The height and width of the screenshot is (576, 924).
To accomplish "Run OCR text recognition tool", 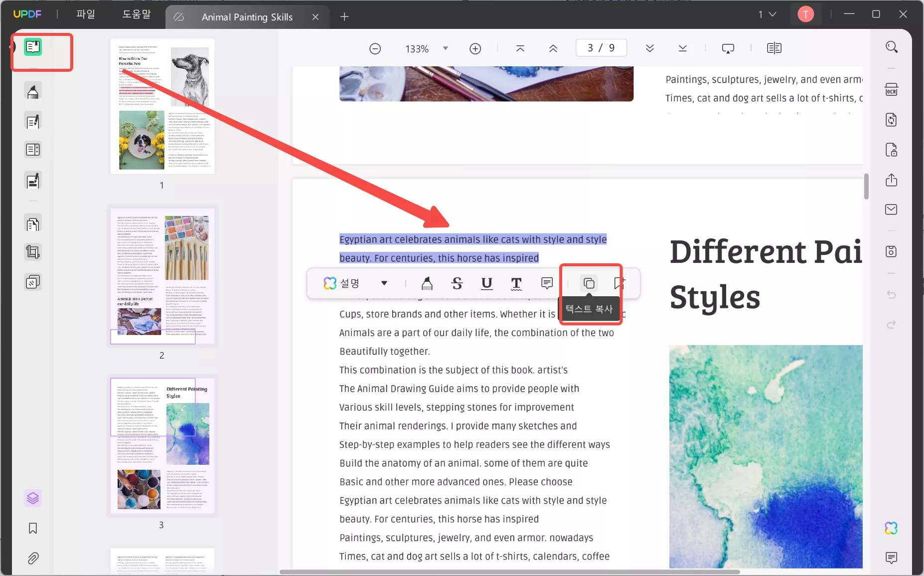I will point(892,90).
